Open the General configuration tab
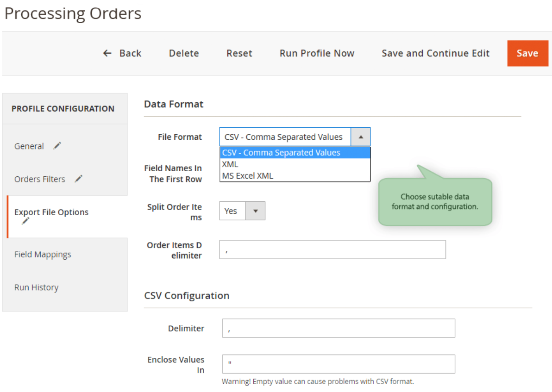Image resolution: width=552 pixels, height=392 pixels. 29,146
